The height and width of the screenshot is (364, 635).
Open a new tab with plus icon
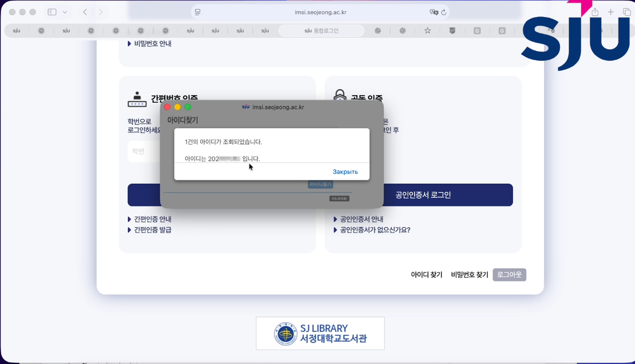point(611,12)
